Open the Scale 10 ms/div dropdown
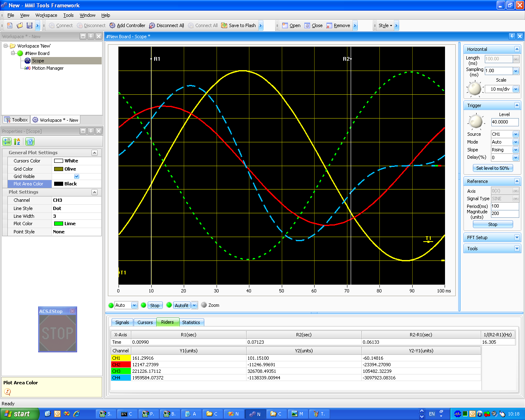 coord(516,89)
